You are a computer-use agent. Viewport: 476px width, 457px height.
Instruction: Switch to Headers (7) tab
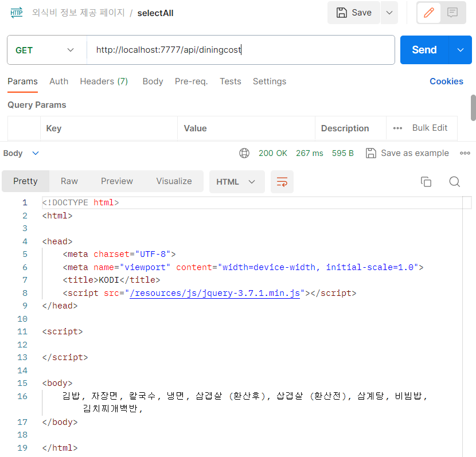pyautogui.click(x=104, y=81)
